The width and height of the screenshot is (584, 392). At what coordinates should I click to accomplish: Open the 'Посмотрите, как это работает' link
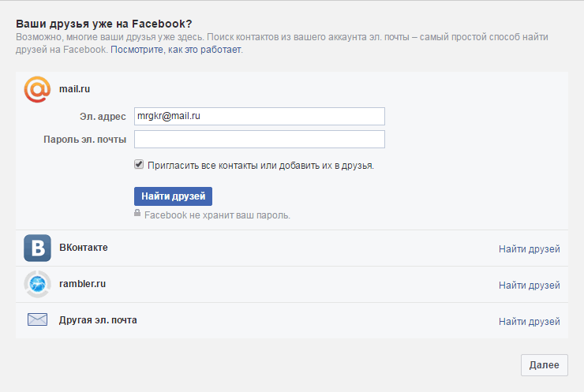176,50
